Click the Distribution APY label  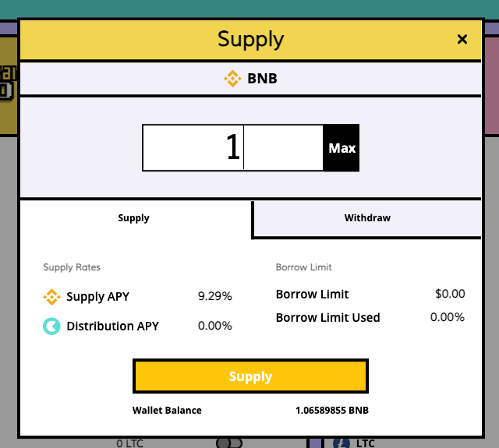click(x=112, y=326)
